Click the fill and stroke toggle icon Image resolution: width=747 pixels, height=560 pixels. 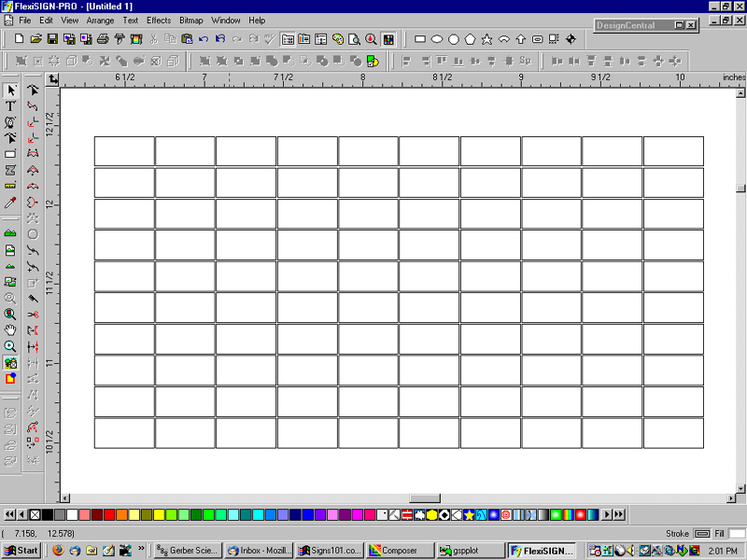click(x=10, y=379)
